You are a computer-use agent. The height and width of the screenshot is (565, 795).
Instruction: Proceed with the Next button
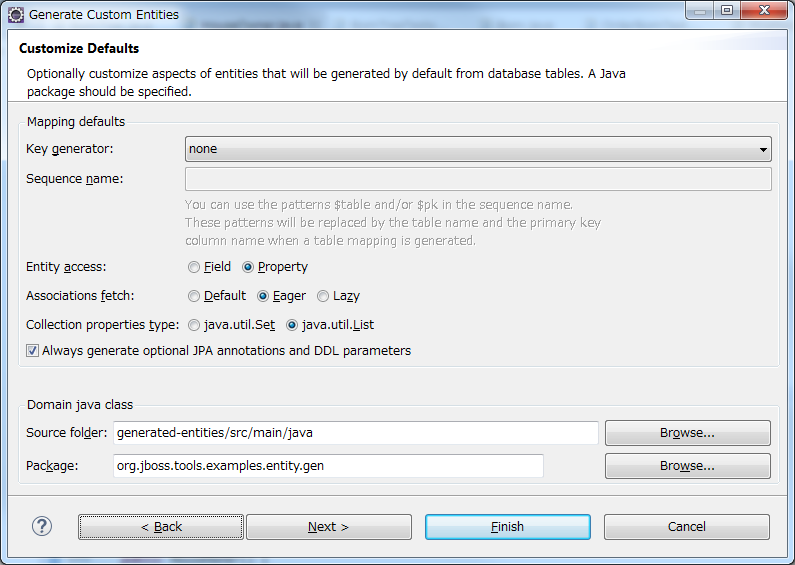[328, 527]
